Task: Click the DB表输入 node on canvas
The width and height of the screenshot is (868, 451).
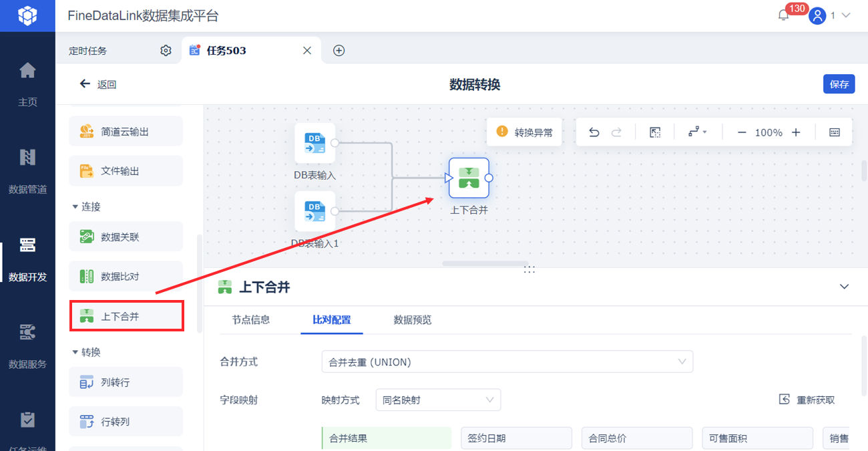Action: click(315, 143)
